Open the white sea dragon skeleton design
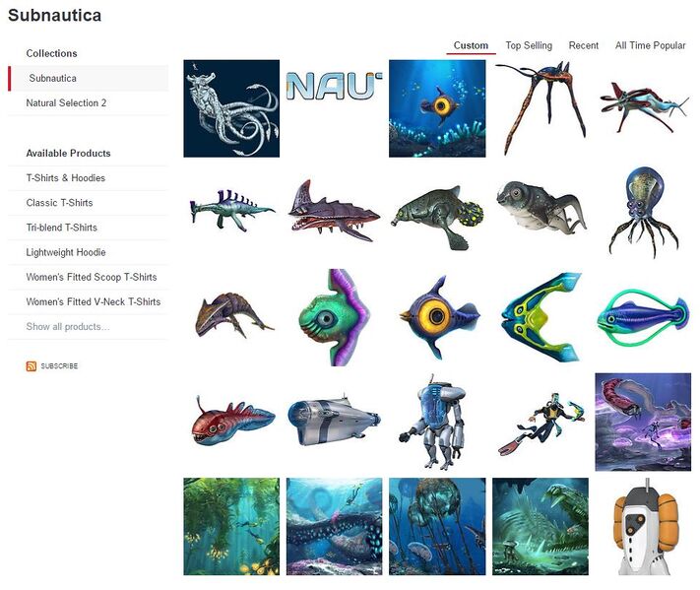The image size is (700, 590). pos(231,108)
